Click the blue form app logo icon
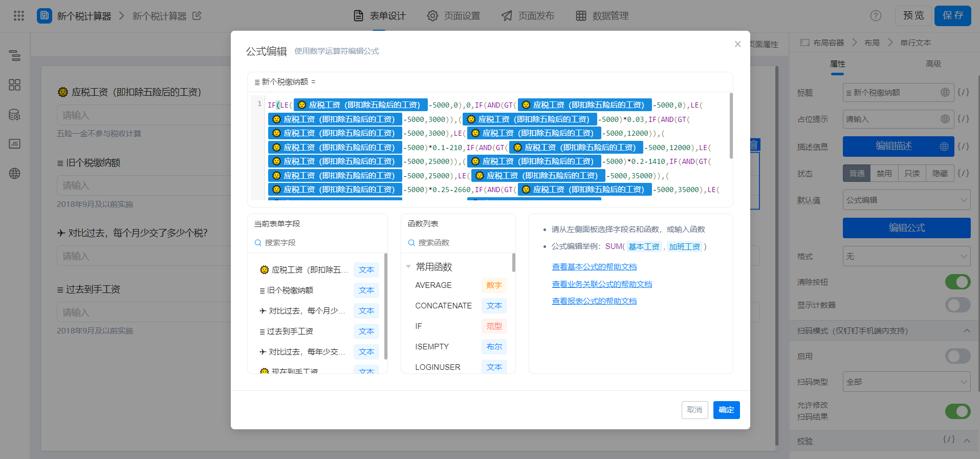 coord(45,16)
